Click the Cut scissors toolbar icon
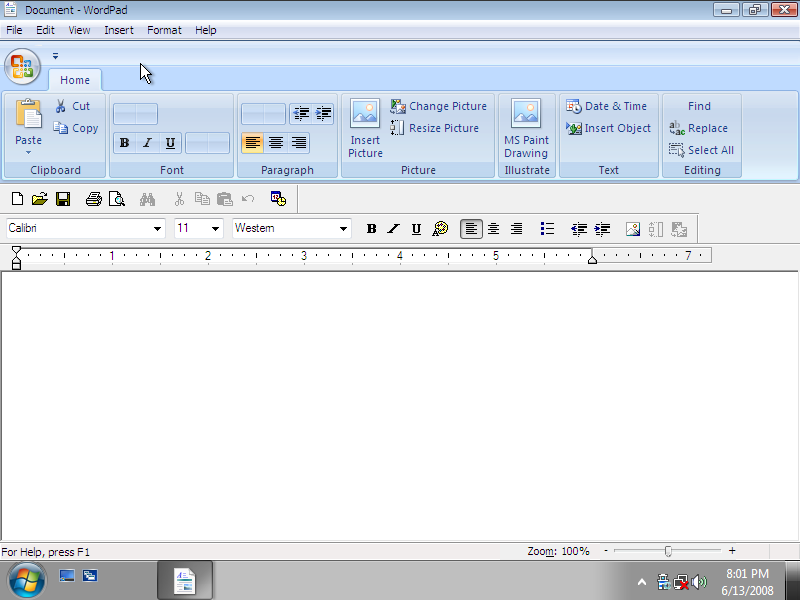Screen dimensions: 800x600 (179, 199)
